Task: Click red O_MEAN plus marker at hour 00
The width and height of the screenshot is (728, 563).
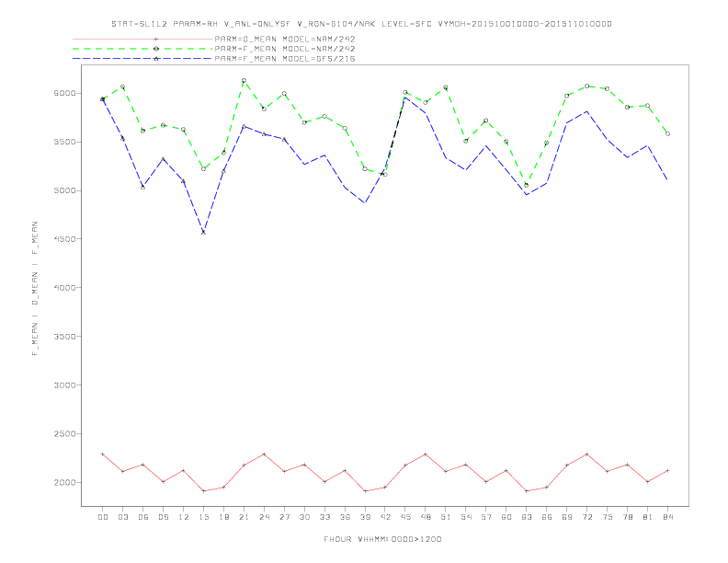Action: [x=103, y=454]
